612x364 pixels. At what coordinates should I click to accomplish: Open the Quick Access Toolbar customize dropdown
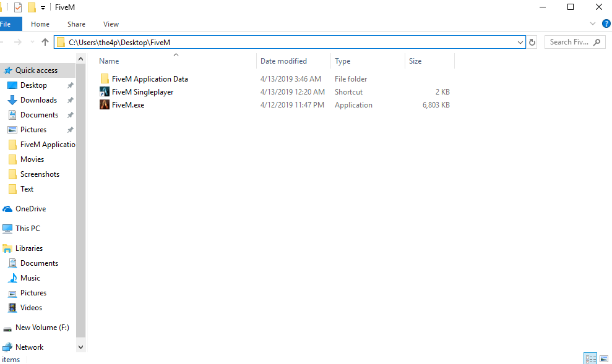tap(43, 8)
